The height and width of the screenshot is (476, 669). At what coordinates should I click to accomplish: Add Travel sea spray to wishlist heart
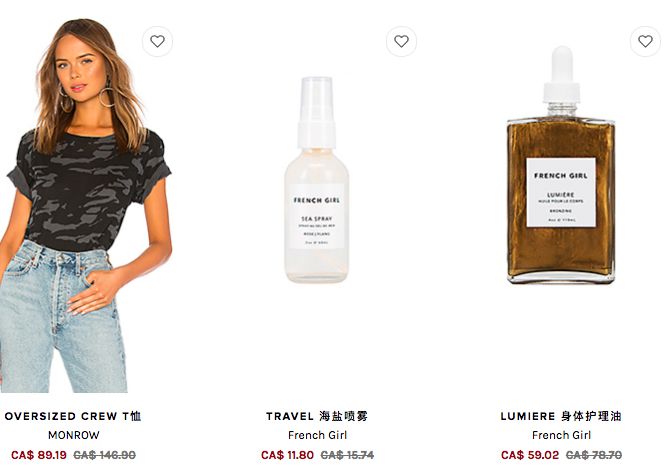coord(401,41)
